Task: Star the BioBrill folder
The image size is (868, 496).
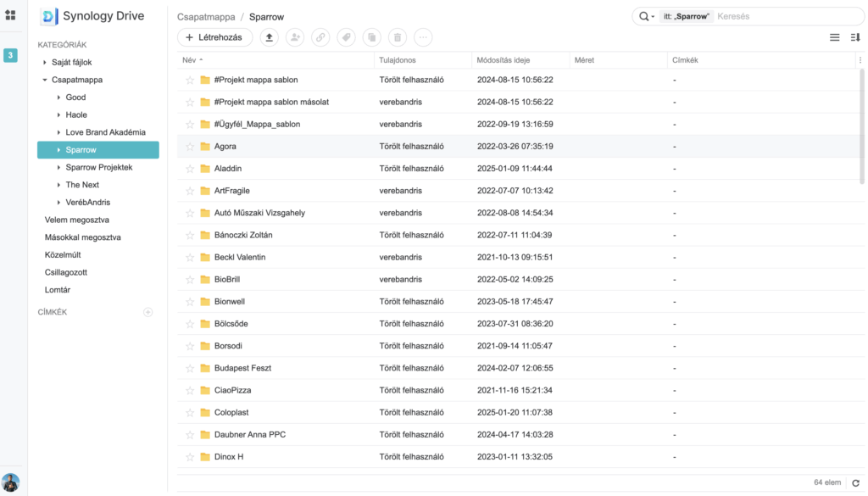Action: (190, 279)
